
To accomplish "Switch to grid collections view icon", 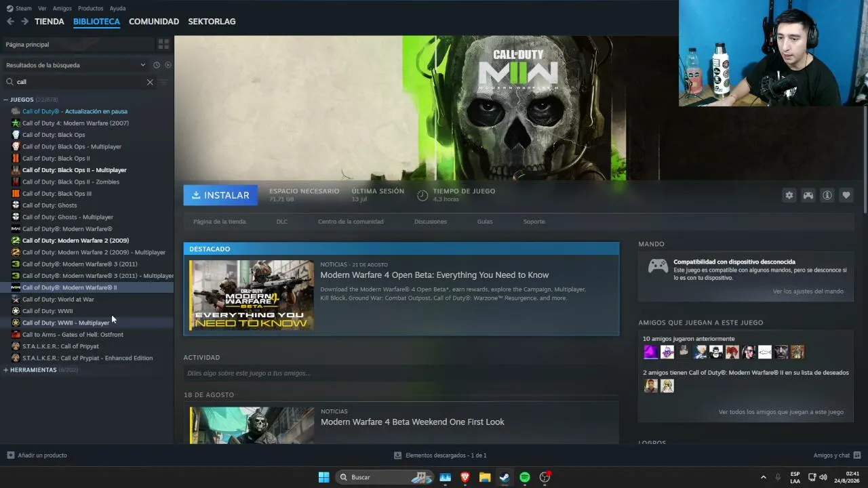I will 163,44.
